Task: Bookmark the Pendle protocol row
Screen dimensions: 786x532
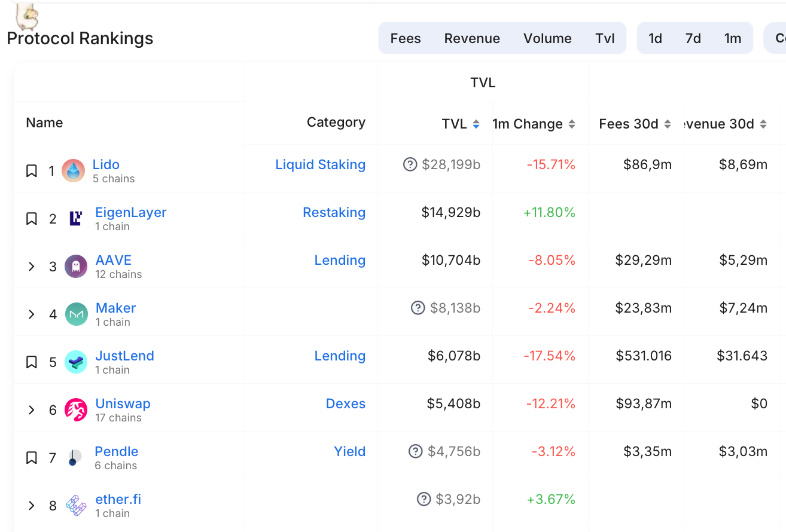Action: pos(32,458)
